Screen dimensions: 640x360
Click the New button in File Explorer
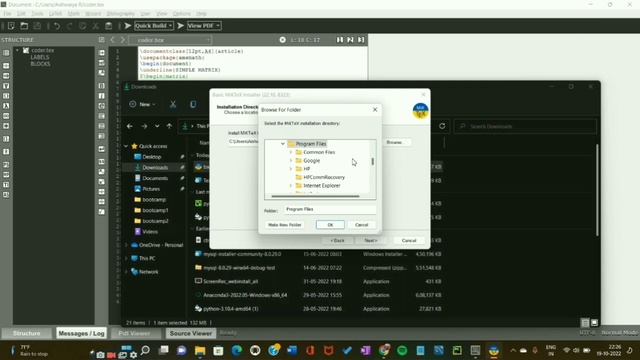tap(142, 104)
